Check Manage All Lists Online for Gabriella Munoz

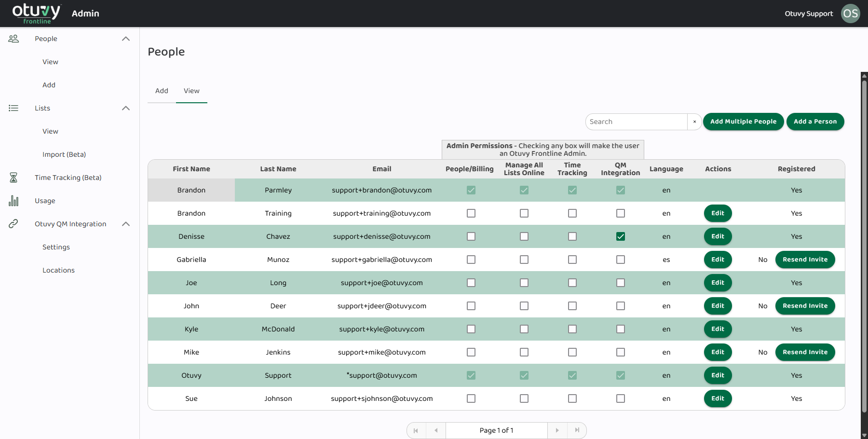click(x=524, y=260)
